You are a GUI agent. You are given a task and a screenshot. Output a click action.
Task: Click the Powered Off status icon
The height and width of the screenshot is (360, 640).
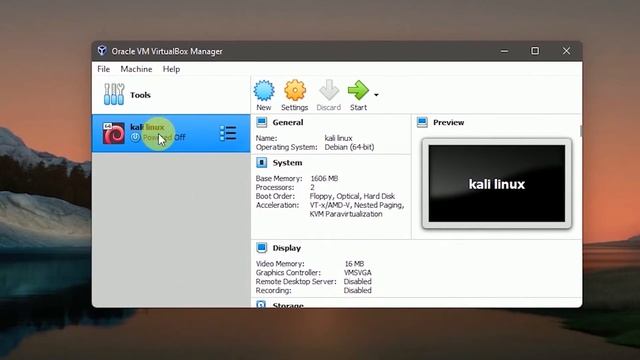[136, 138]
